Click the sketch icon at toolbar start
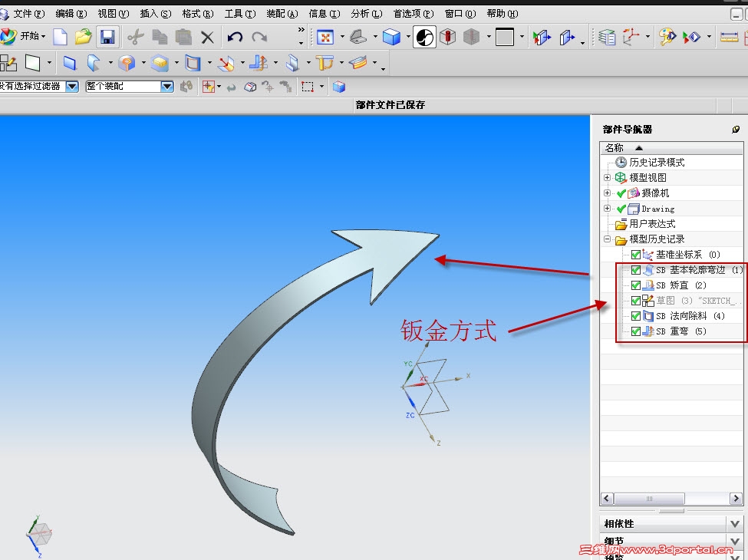This screenshot has height=560, width=748. point(8,62)
